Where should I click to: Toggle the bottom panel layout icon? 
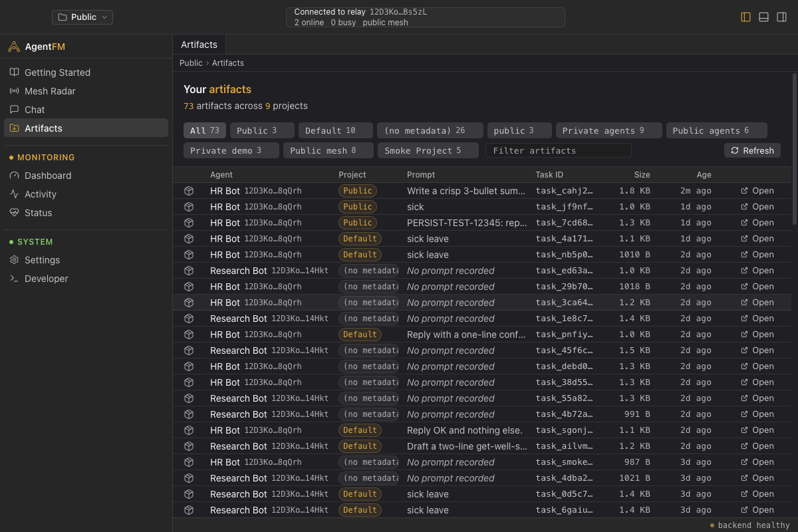point(764,17)
